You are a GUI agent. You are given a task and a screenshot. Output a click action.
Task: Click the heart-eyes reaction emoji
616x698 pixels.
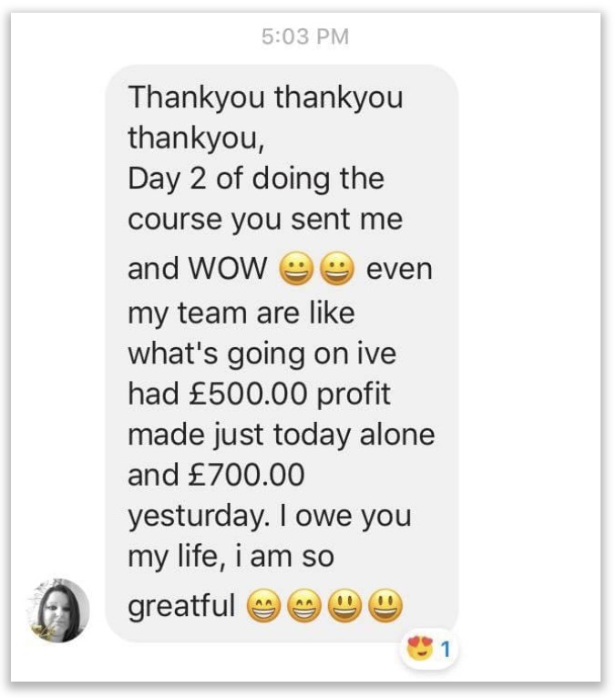pyautogui.click(x=420, y=650)
